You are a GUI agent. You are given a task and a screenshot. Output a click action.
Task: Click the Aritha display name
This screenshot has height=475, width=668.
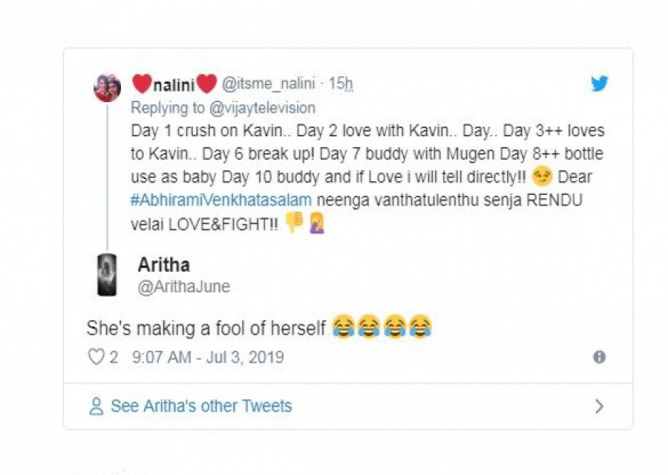pos(165,266)
